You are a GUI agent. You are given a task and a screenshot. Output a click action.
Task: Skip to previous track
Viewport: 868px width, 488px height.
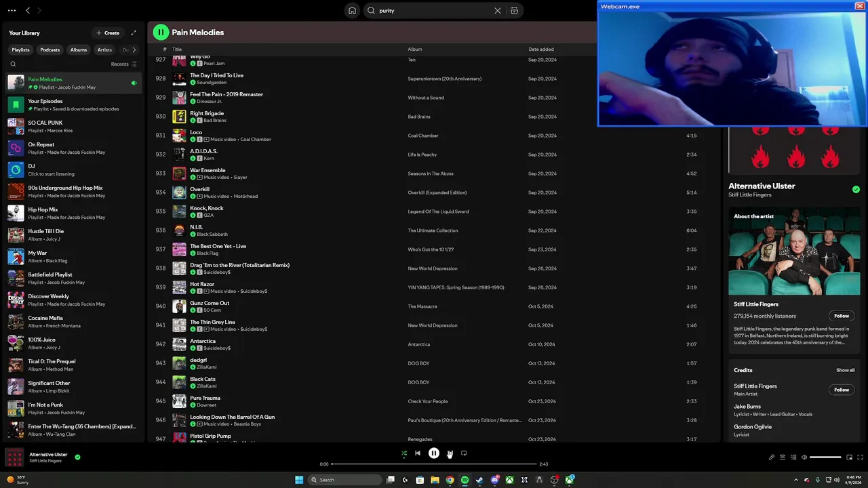tap(418, 453)
